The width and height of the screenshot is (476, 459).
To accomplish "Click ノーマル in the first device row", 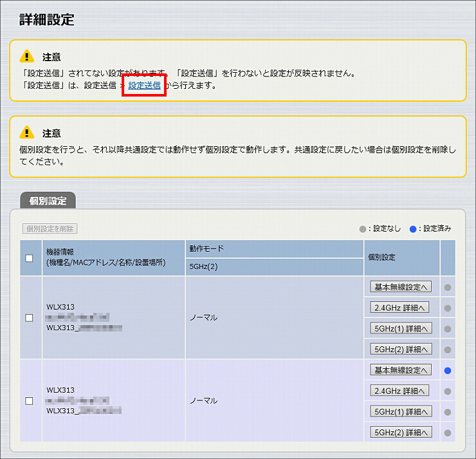I will [x=204, y=318].
